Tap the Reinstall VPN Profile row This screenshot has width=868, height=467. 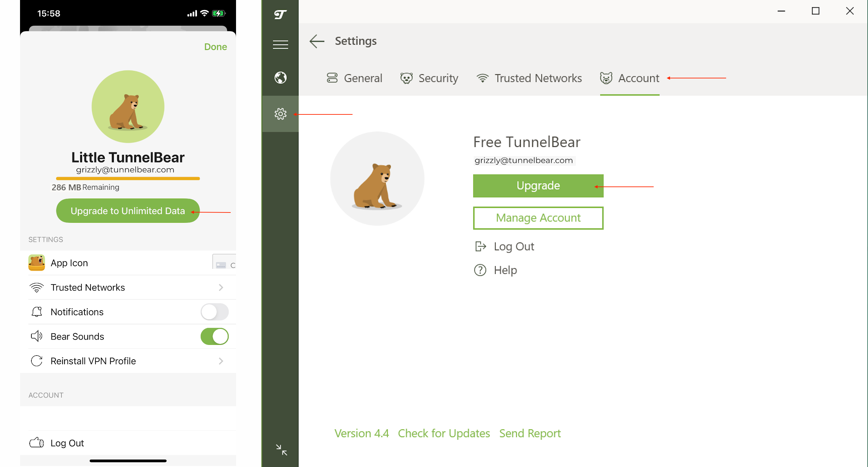pyautogui.click(x=128, y=361)
